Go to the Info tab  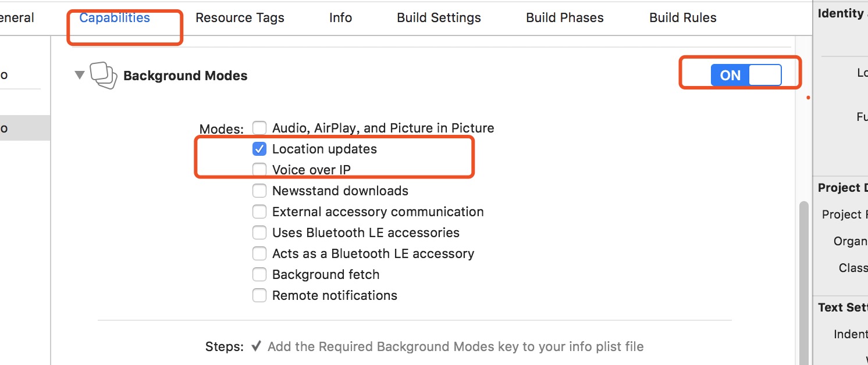340,18
